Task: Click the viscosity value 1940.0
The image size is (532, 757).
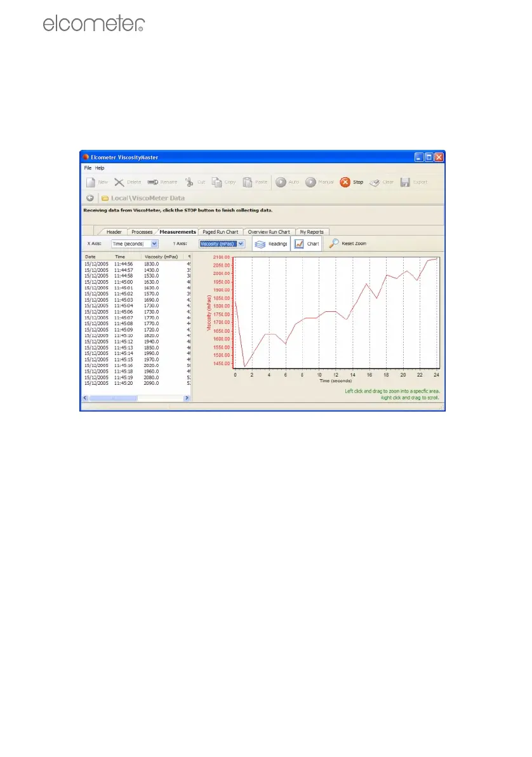Action: (151, 341)
